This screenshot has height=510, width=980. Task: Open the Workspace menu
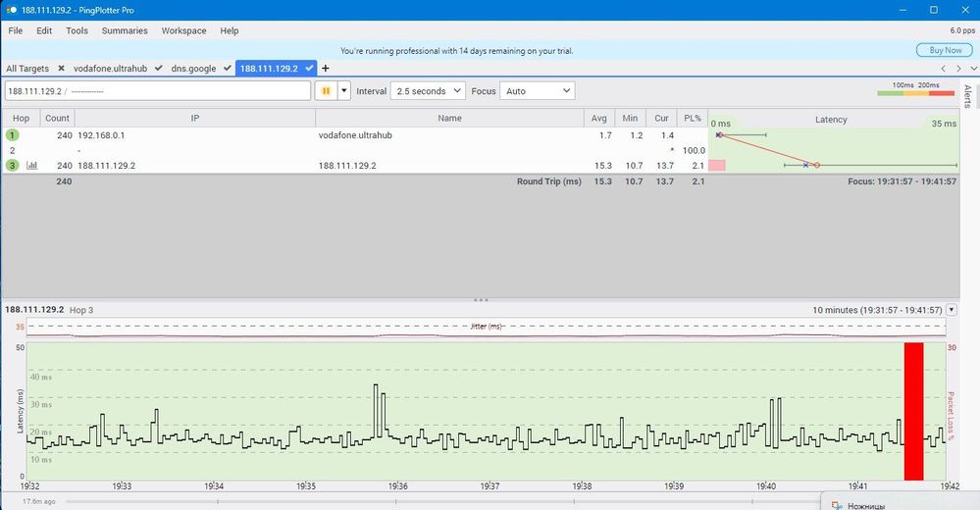[x=183, y=30]
